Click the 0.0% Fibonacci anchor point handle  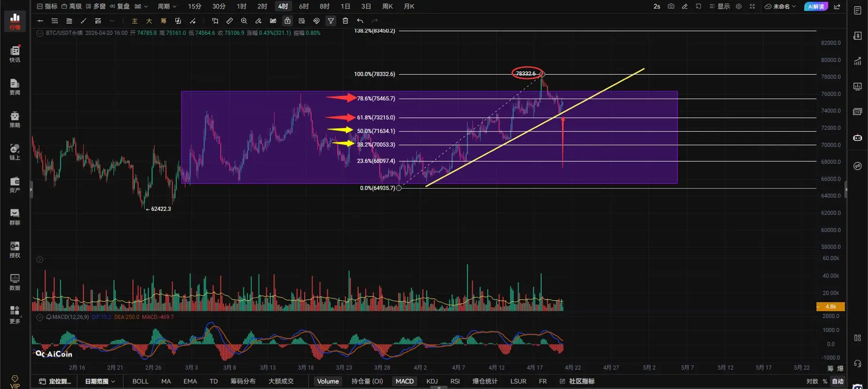click(x=399, y=188)
